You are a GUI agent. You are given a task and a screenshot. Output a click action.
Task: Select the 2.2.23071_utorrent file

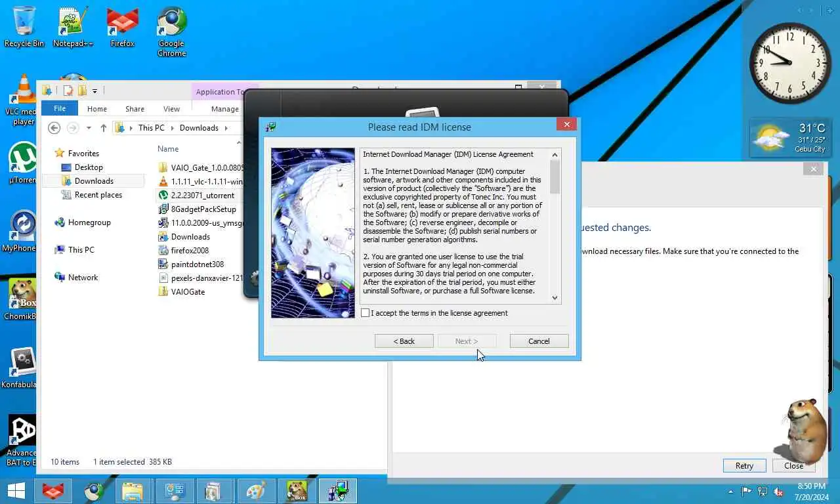[197, 195]
